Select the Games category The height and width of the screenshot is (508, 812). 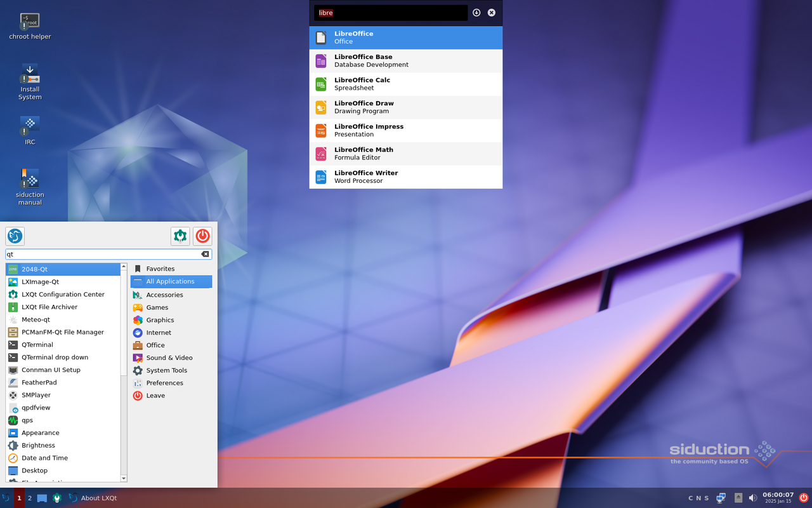[171, 307]
